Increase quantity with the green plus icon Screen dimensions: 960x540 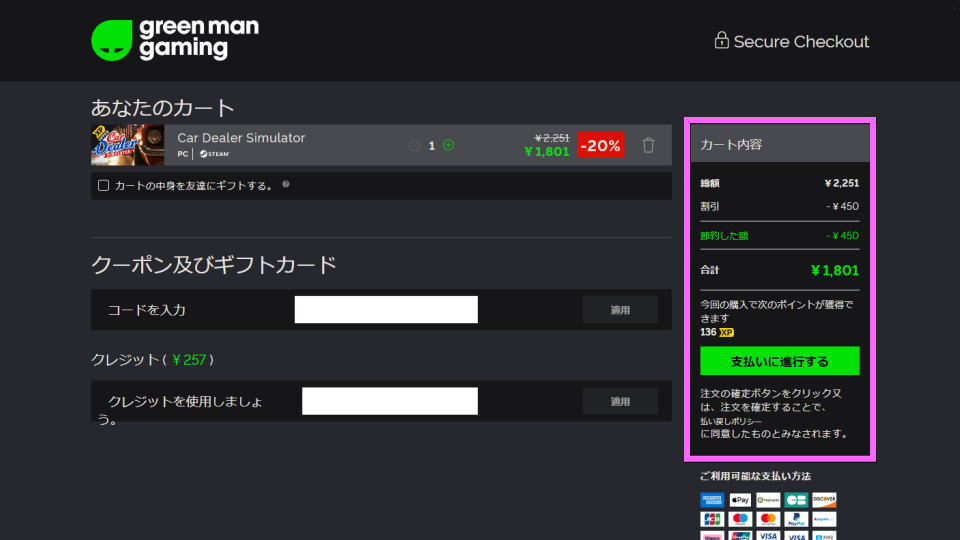click(x=448, y=145)
